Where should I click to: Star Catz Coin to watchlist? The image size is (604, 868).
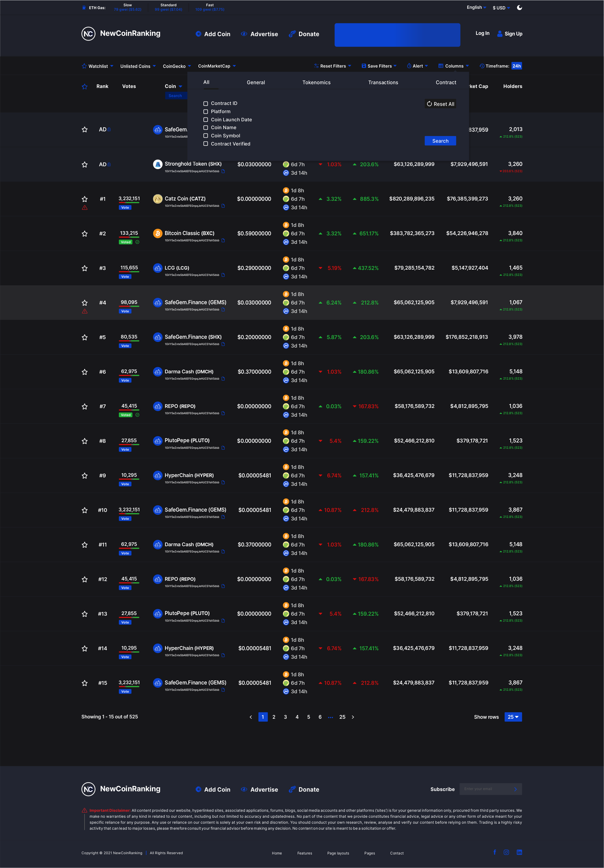click(x=85, y=199)
